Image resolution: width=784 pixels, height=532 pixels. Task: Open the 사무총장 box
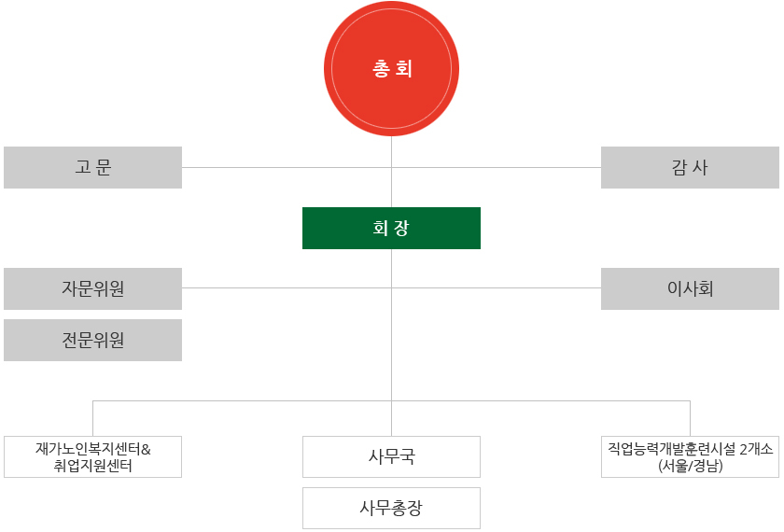click(391, 508)
